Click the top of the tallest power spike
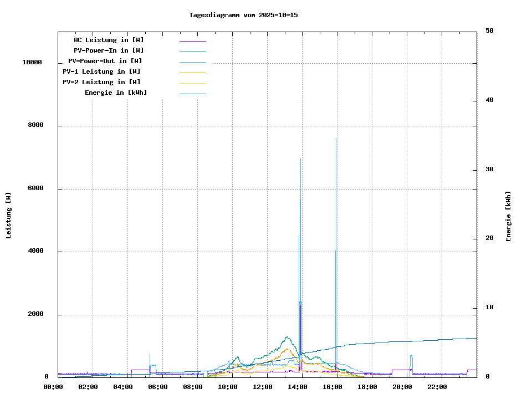This screenshot has height=399, width=532. pyautogui.click(x=336, y=139)
